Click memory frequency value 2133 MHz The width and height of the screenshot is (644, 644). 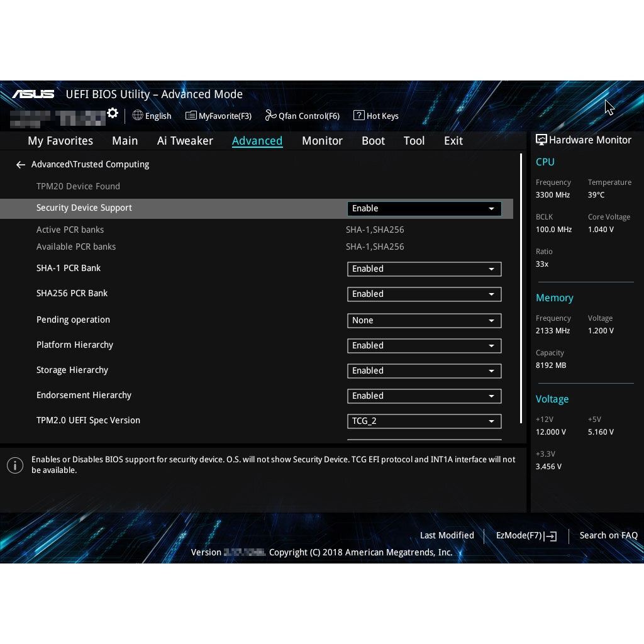tap(553, 331)
